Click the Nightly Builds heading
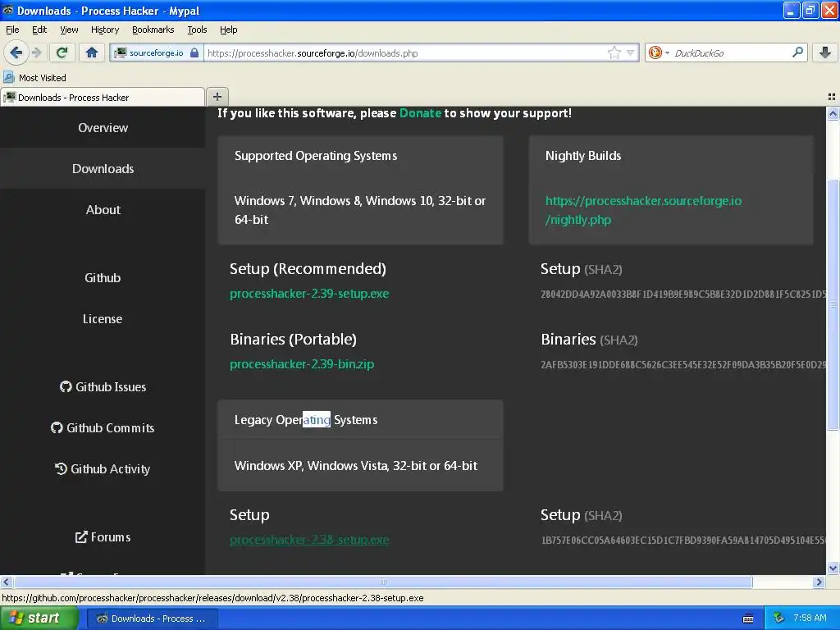Image resolution: width=840 pixels, height=630 pixels. pos(583,156)
